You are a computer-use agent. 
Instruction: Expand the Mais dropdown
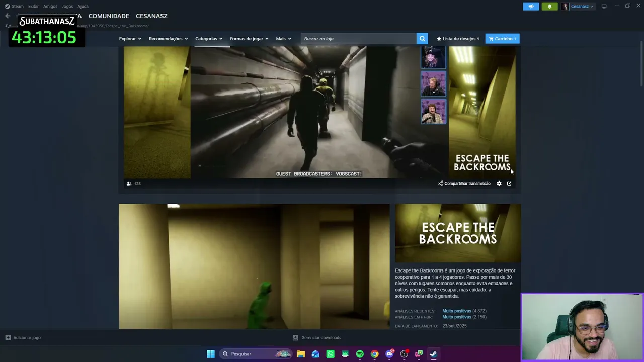coord(283,39)
